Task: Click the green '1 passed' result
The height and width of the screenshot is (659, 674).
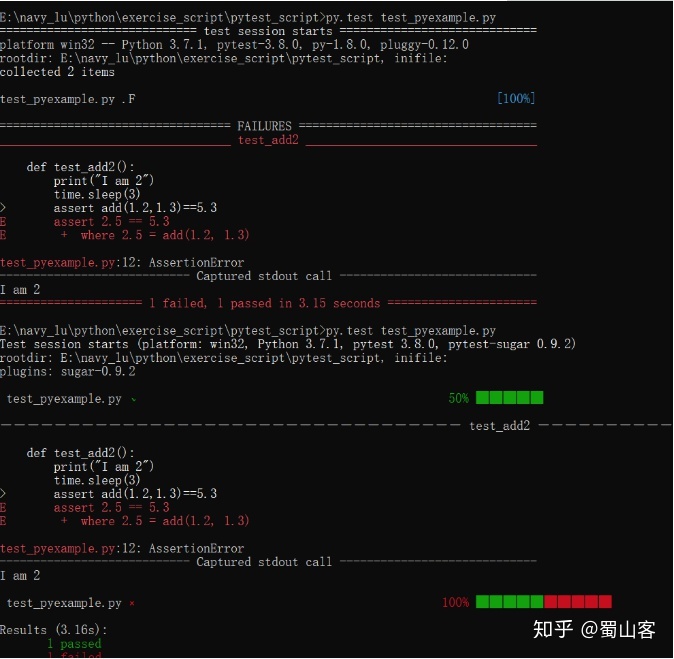Action: coord(74,644)
